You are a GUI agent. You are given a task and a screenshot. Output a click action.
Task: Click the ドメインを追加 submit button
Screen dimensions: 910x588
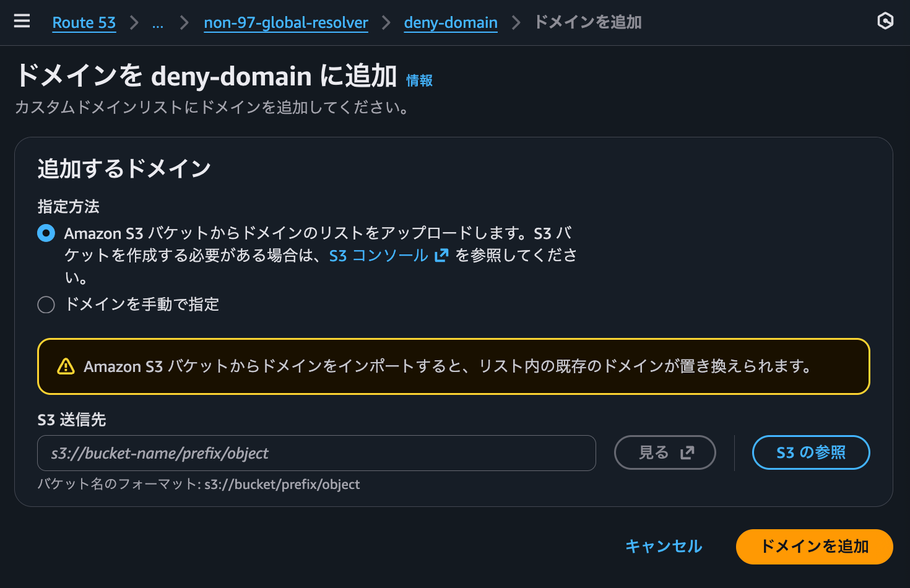[x=814, y=547]
